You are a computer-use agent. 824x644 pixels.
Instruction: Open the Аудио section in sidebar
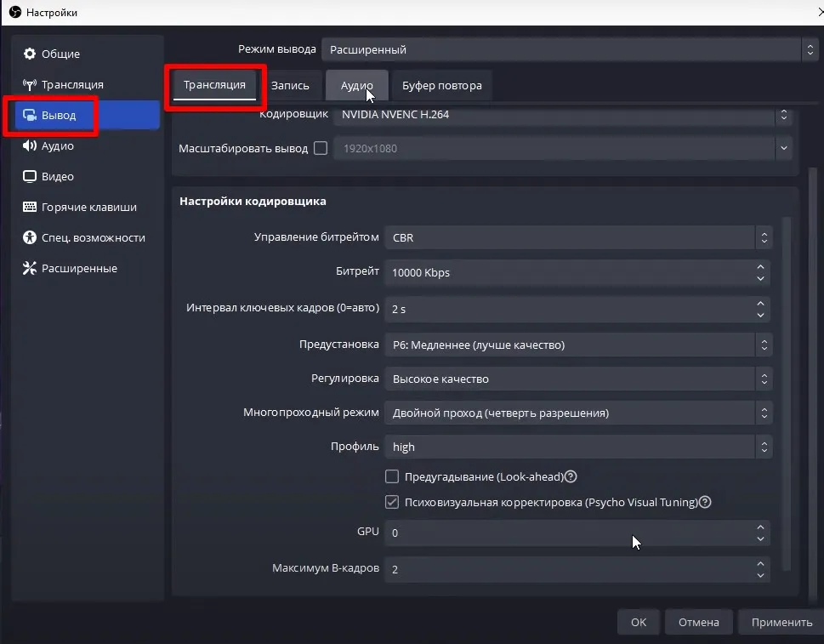[x=88, y=145]
